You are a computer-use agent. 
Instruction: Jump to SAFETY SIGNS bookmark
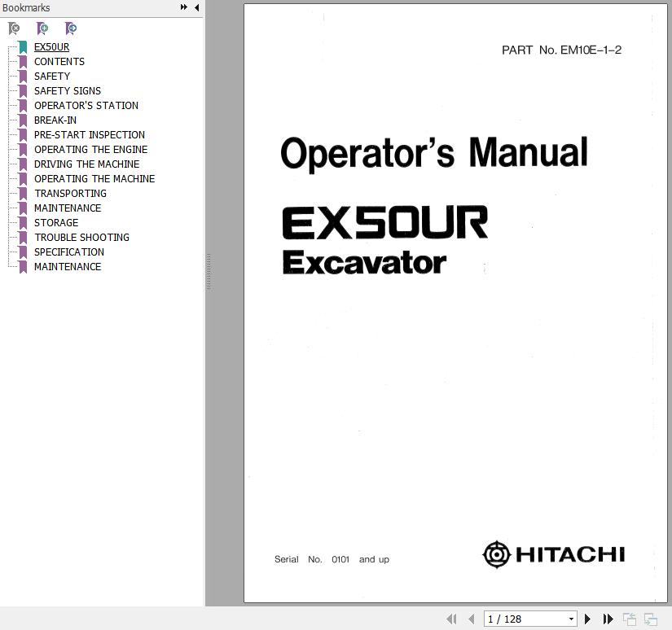(x=68, y=91)
